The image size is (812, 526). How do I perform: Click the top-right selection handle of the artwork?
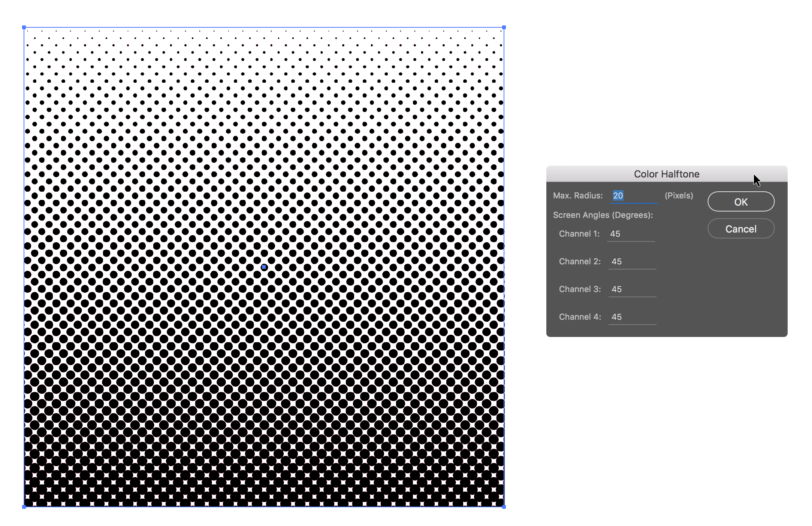click(504, 27)
